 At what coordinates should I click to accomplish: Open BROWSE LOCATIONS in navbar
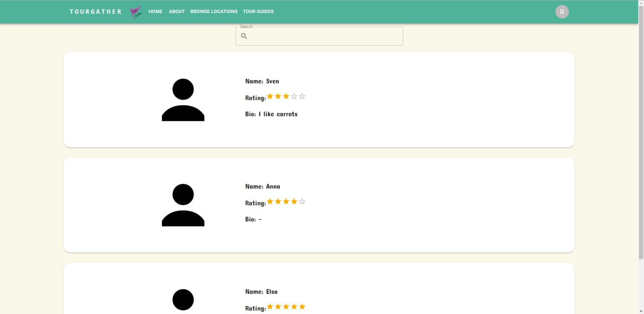pyautogui.click(x=214, y=12)
